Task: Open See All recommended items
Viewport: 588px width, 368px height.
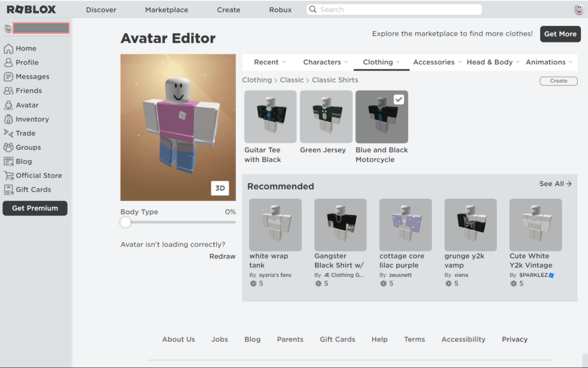Action: coord(555,184)
